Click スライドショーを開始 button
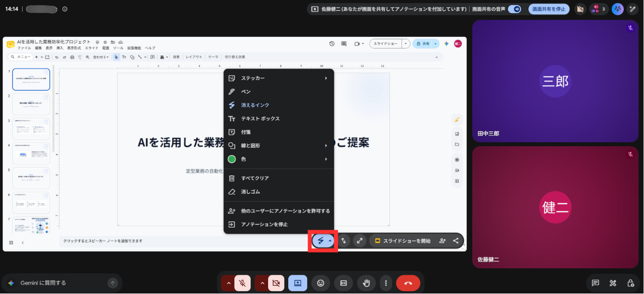 [x=403, y=241]
